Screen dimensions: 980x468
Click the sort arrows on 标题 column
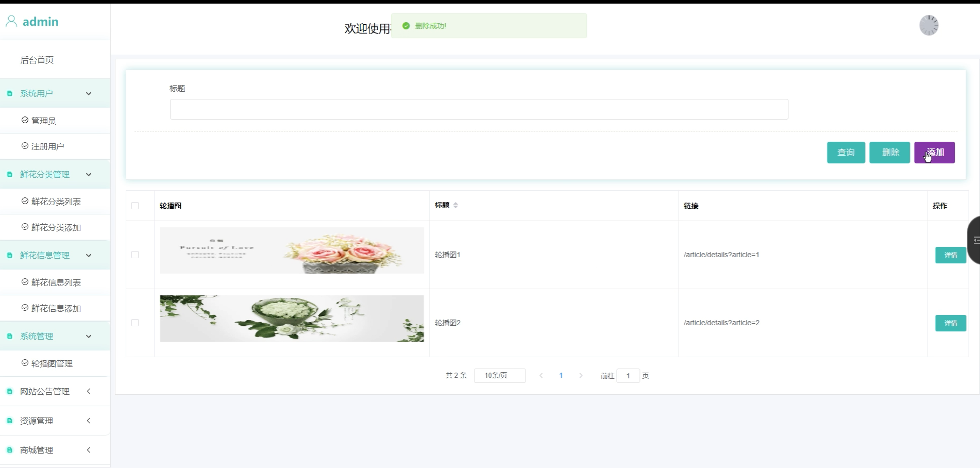(x=455, y=205)
